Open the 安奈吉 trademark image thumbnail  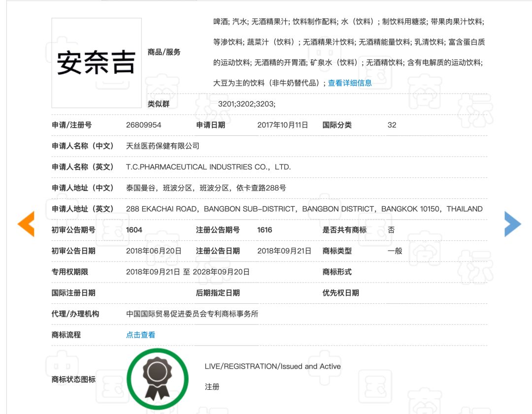point(97,63)
